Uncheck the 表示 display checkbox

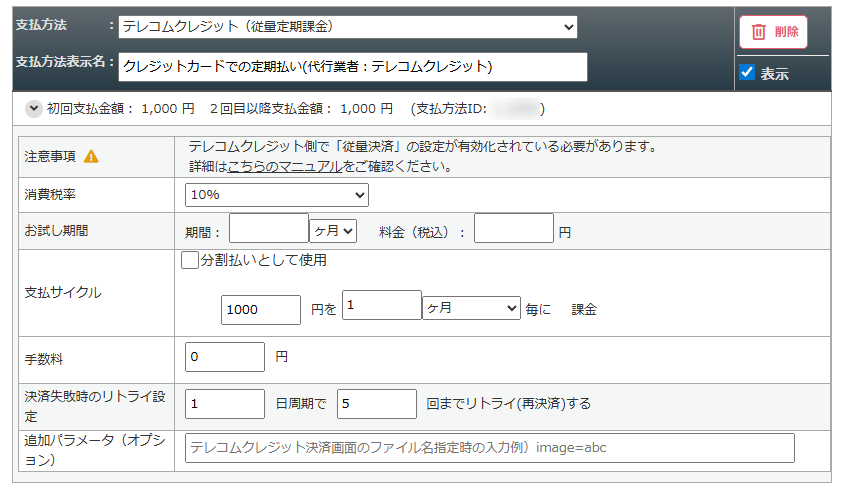pyautogui.click(x=746, y=72)
